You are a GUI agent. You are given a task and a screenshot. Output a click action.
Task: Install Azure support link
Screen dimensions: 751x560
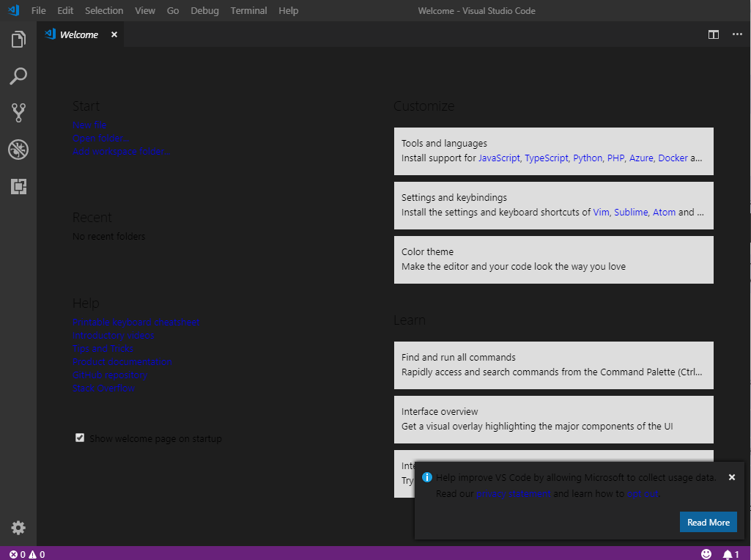point(641,158)
